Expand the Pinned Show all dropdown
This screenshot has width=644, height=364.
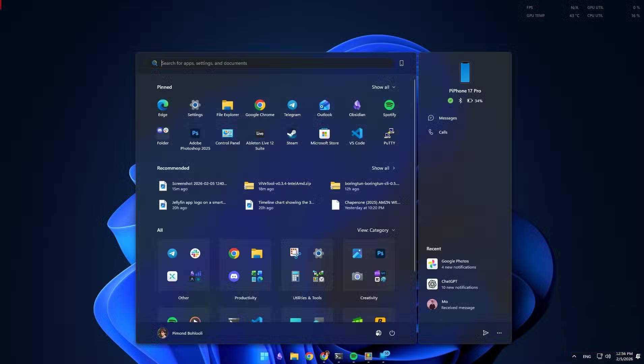click(383, 87)
